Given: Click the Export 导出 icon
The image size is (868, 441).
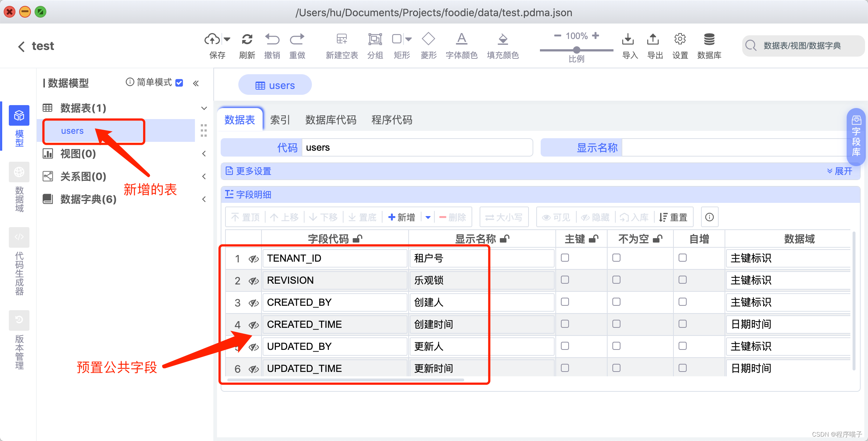Looking at the screenshot, I should click(653, 39).
